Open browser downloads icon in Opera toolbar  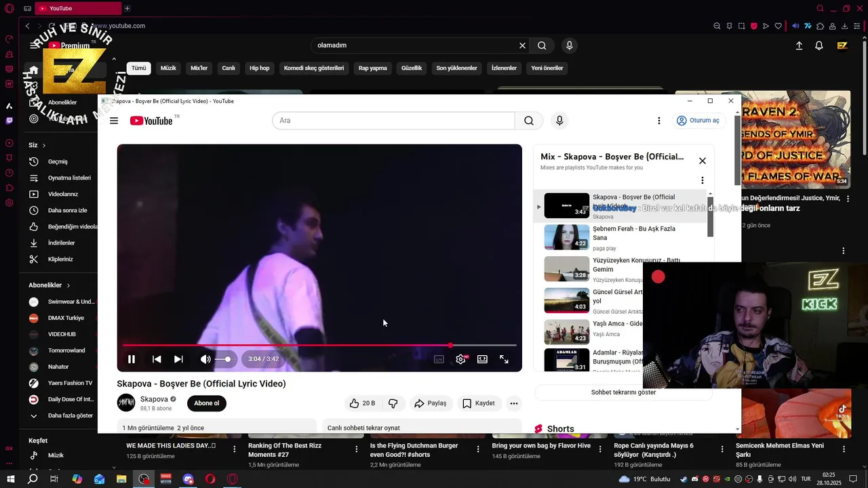[x=845, y=26]
